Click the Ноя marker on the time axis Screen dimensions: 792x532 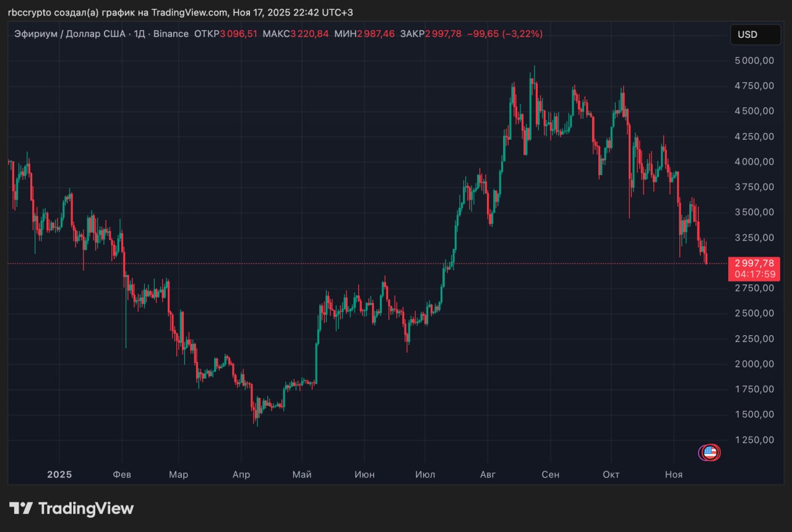coord(673,474)
